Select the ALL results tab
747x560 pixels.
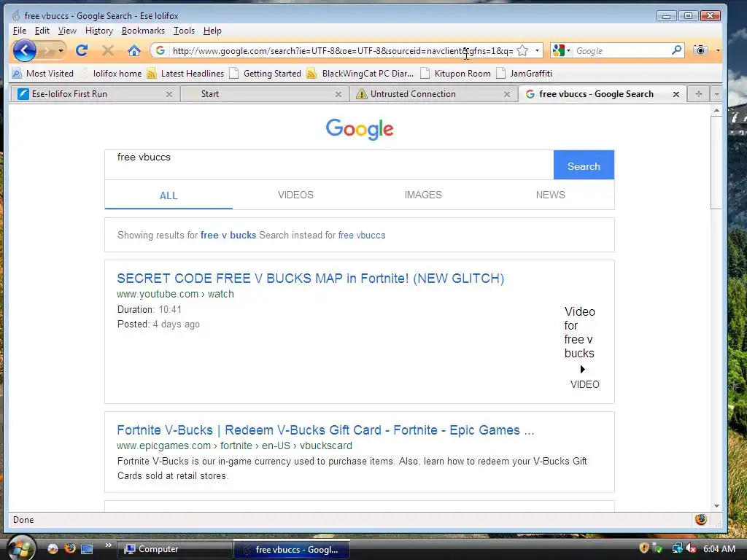click(x=169, y=195)
